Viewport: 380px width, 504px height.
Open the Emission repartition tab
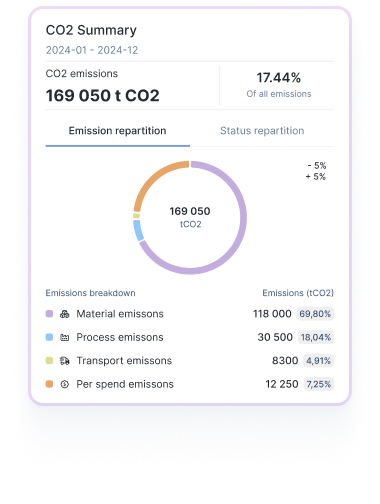[118, 131]
